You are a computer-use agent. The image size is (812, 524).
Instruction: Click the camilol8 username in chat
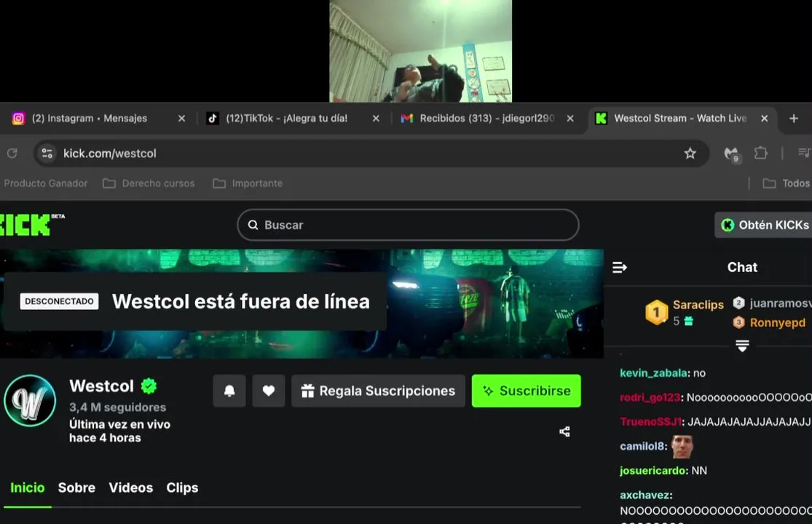(642, 446)
